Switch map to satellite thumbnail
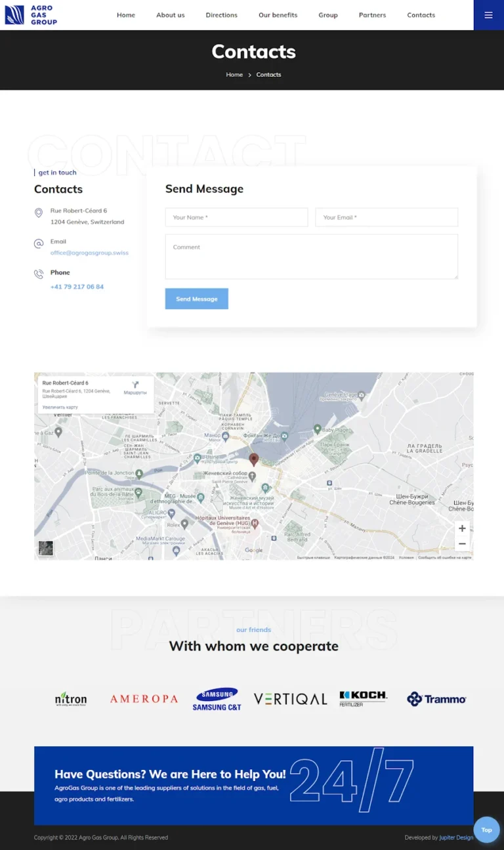This screenshot has height=850, width=504. (x=45, y=548)
